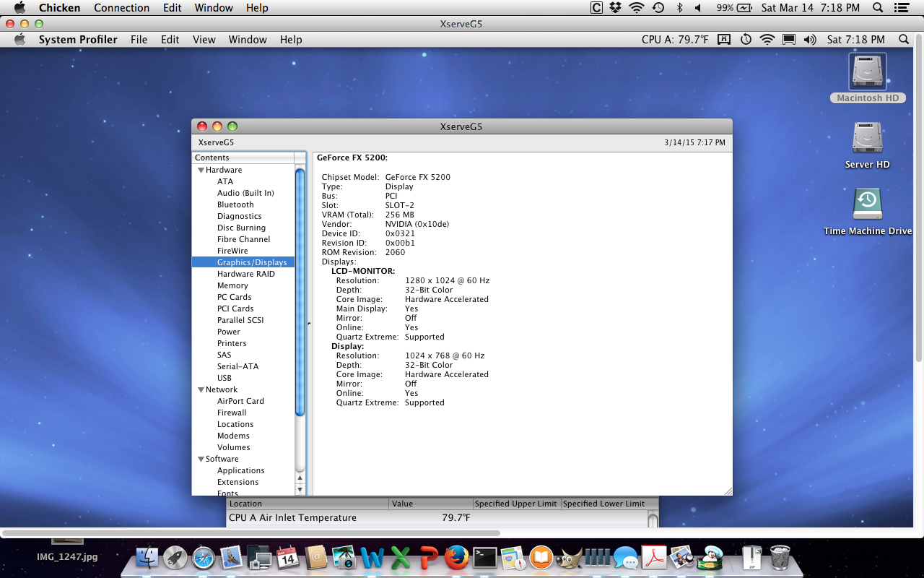Select USB in Hardware list

click(225, 378)
